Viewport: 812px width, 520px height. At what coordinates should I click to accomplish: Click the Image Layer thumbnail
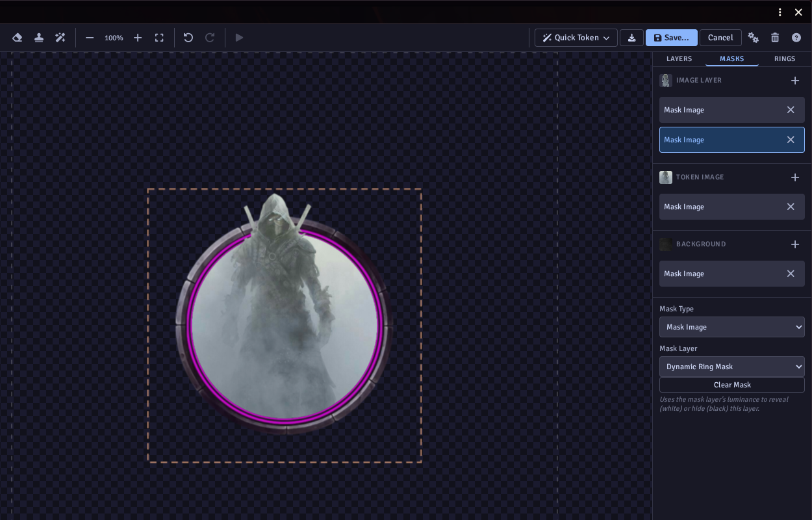pos(666,81)
